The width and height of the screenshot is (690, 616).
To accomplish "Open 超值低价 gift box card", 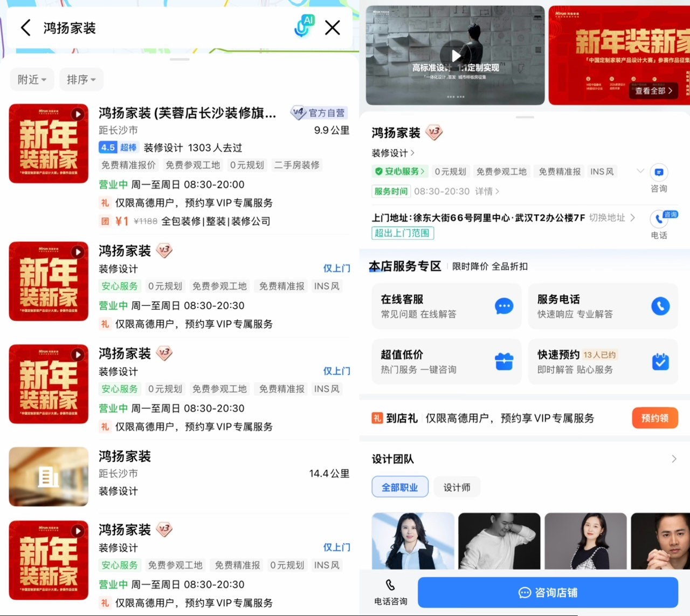I will pos(446,361).
